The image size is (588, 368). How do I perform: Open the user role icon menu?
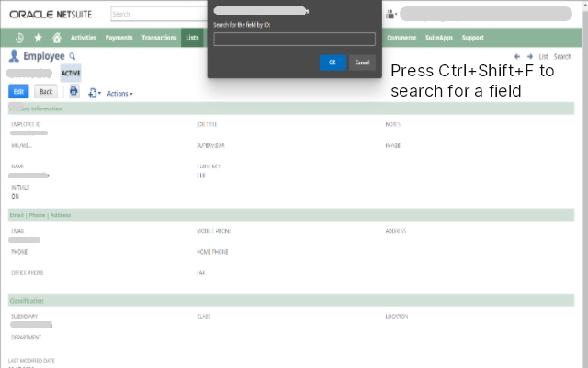pyautogui.click(x=391, y=15)
